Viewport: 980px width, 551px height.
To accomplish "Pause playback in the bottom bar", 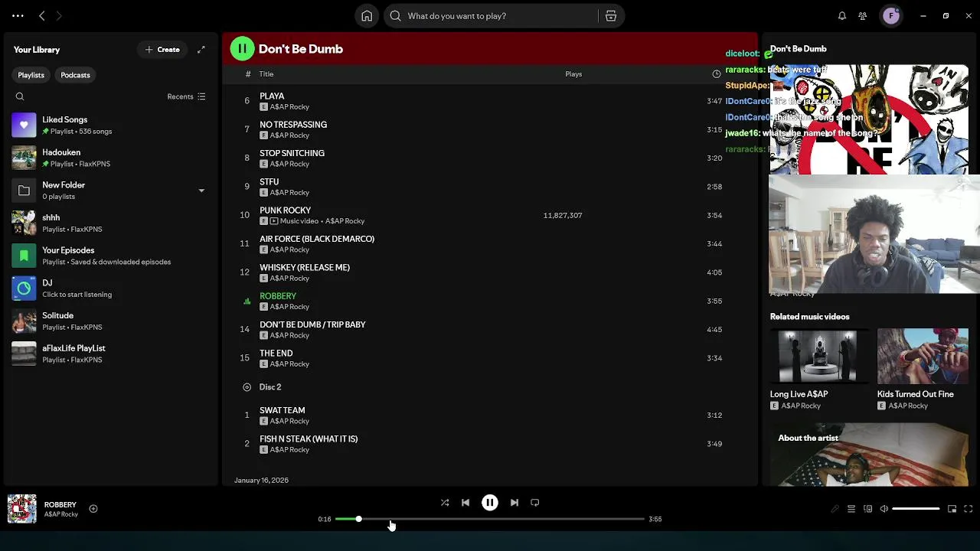I will tap(490, 503).
